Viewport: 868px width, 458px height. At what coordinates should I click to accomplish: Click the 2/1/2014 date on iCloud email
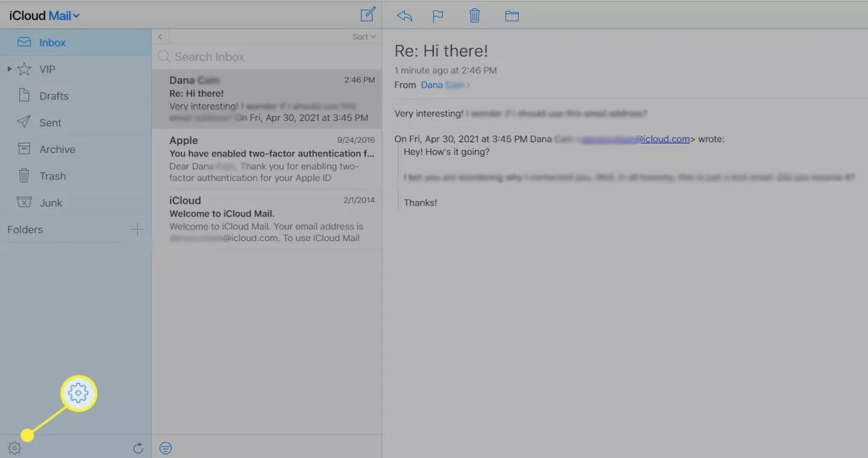point(359,200)
